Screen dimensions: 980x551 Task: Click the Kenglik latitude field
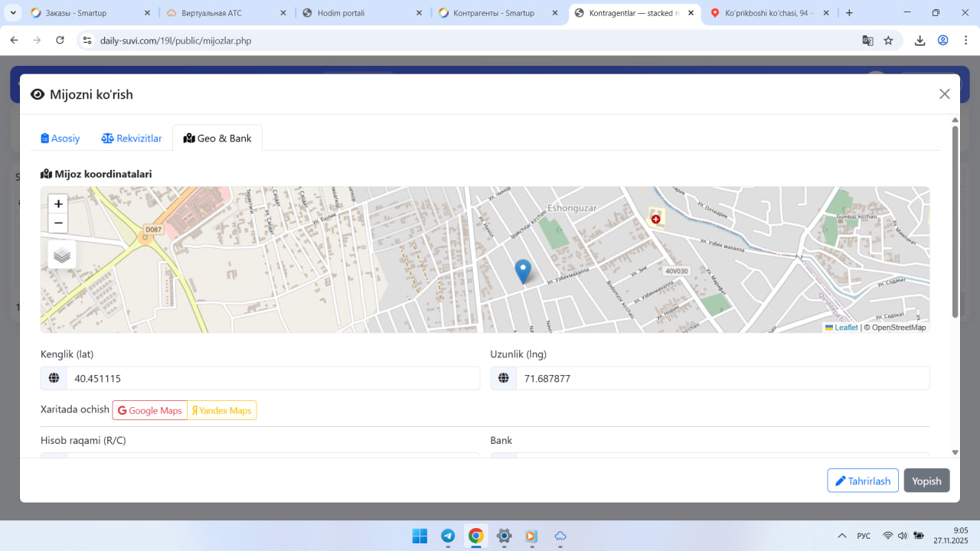(x=273, y=379)
